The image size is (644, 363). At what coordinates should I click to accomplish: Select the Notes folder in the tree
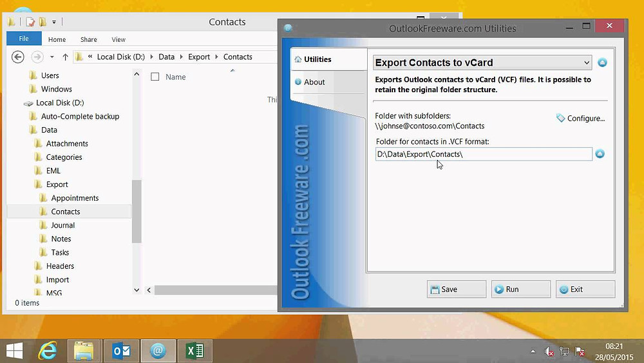coord(61,239)
